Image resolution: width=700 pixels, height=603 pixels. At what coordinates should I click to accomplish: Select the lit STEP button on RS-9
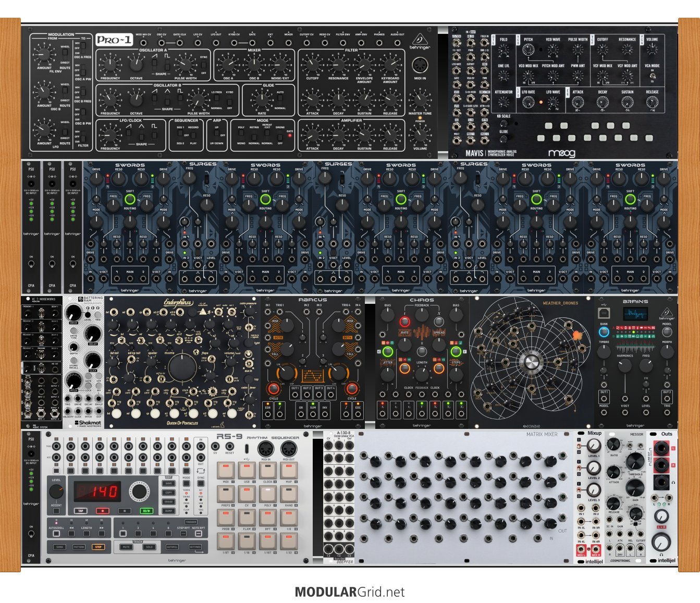pyautogui.click(x=97, y=547)
